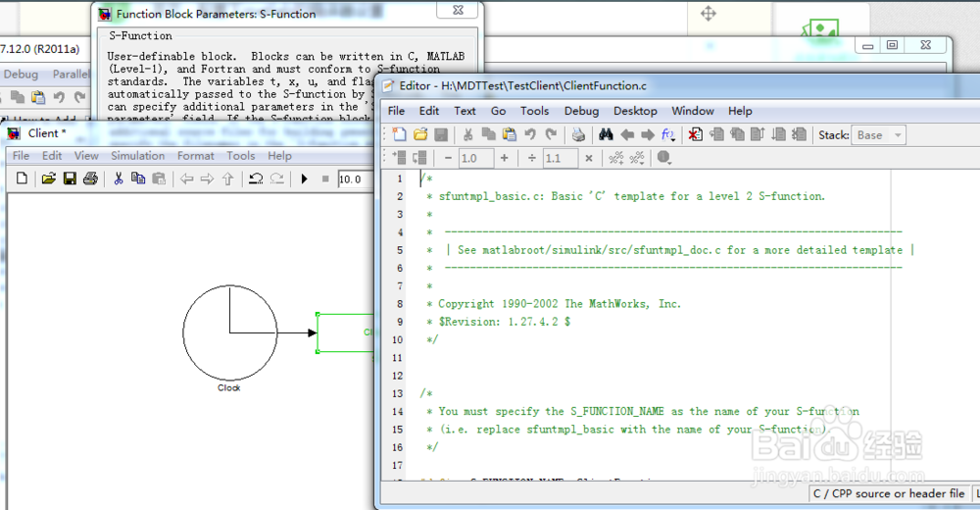Open the cell-mode info dropdown icon
Viewport: 980px width, 510px height.
[664, 158]
